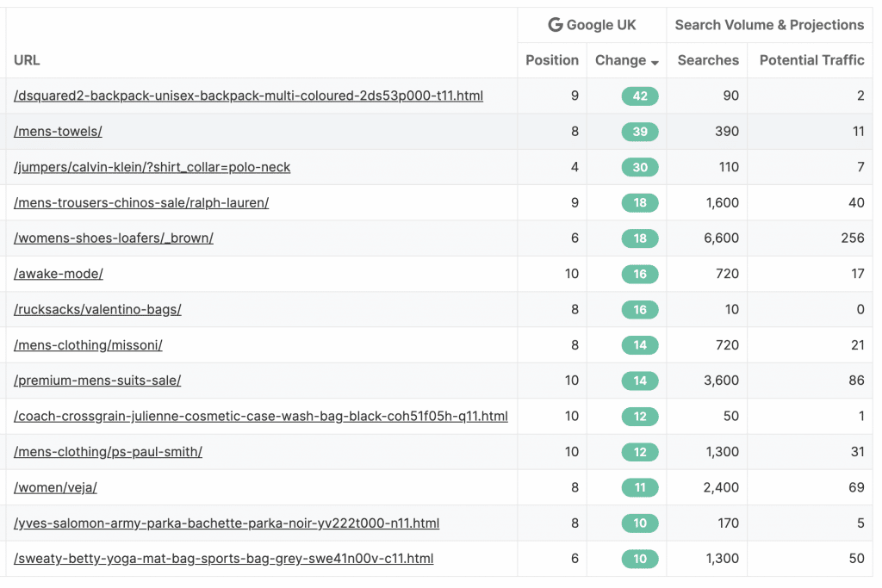Sort by Change column arrow
The image size is (882, 588).
pos(655,62)
